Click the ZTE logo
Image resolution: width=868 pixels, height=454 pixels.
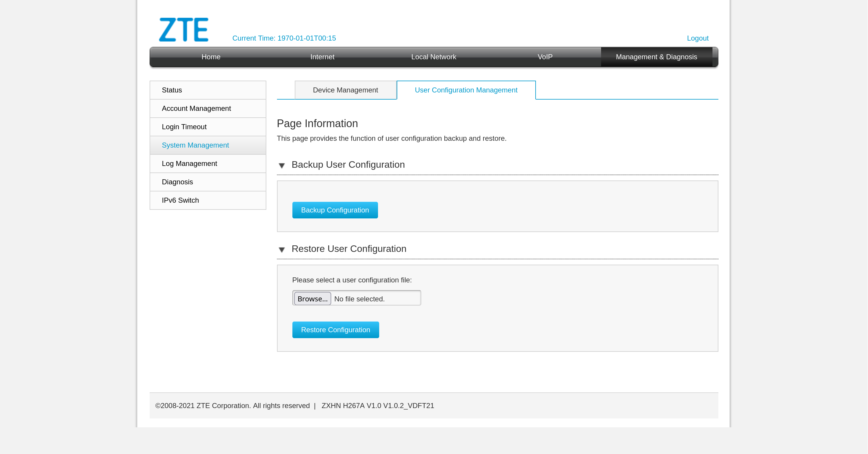[184, 30]
